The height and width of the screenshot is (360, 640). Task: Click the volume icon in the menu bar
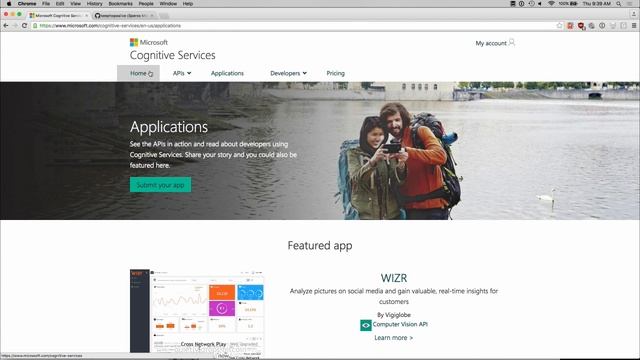pyautogui.click(x=540, y=4)
